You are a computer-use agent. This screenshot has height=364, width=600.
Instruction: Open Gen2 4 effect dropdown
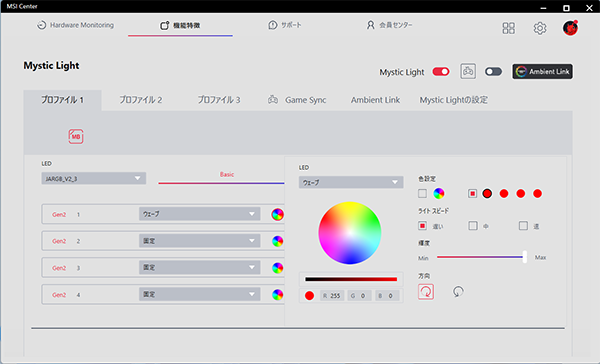(199, 294)
